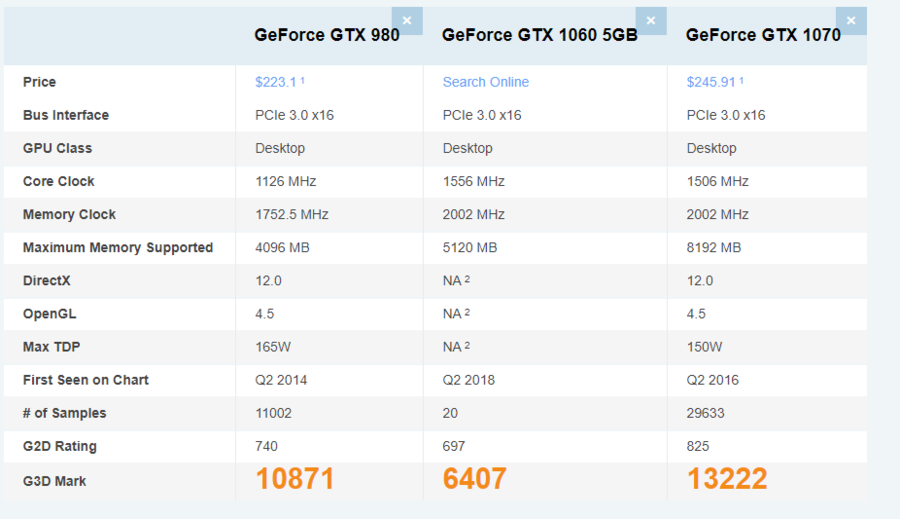Click the GeForce GTX 980 header
900x519 pixels.
click(327, 35)
